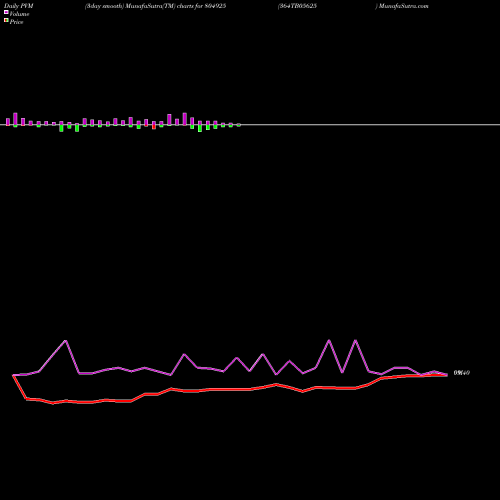
Task: Click the MunafaSutra.com watermark text
Action: 403,6
